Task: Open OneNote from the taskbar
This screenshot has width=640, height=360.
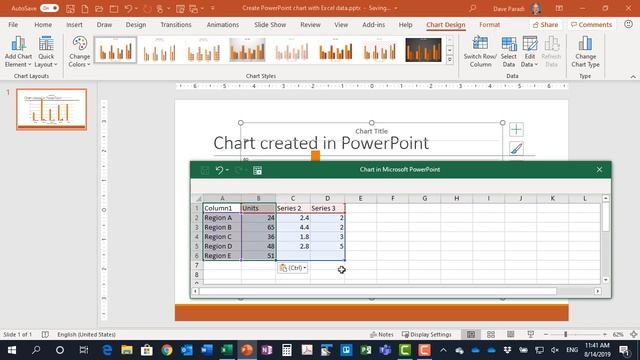Action: [267, 350]
